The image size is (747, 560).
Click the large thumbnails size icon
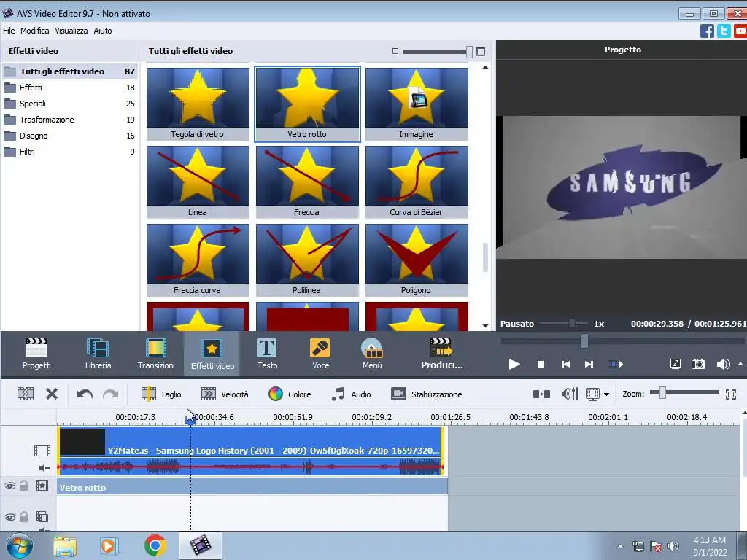[481, 52]
